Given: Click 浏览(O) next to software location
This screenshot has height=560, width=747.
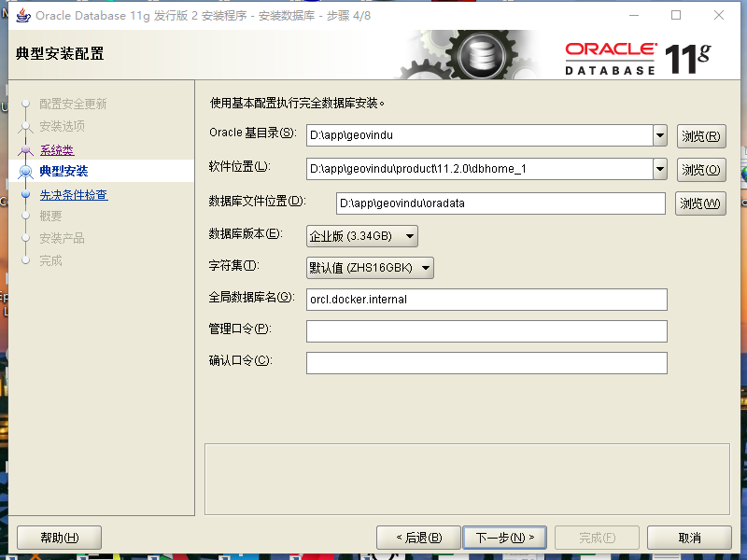Looking at the screenshot, I should click(701, 170).
